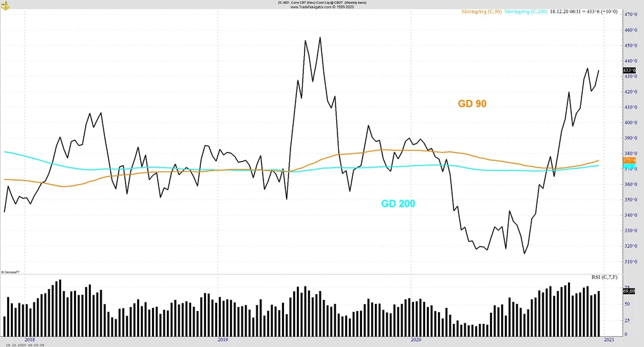This screenshot has height=347, width=644.
Task: Click the 2020 label on time axis
Action: [415, 339]
